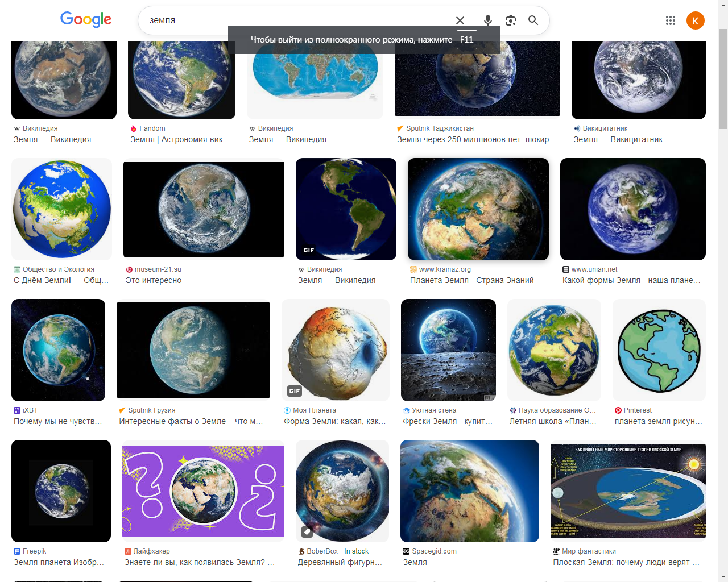The height and width of the screenshot is (582, 728).
Task: Clear the search box with X icon
Action: pos(460,20)
